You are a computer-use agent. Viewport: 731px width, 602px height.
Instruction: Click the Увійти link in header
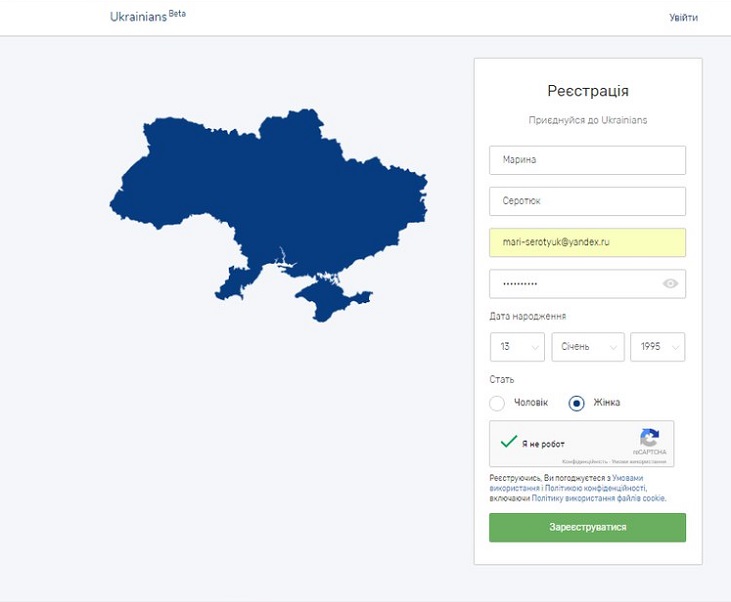[x=683, y=18]
